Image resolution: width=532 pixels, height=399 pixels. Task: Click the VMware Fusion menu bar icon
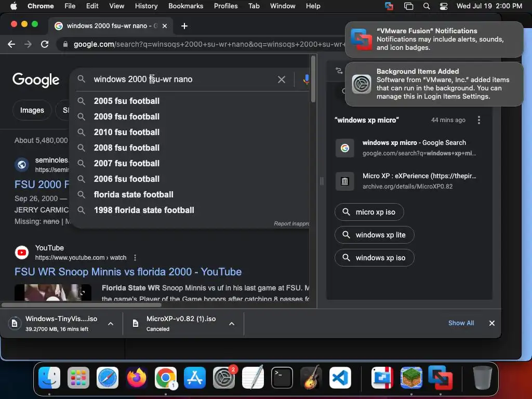pyautogui.click(x=389, y=6)
